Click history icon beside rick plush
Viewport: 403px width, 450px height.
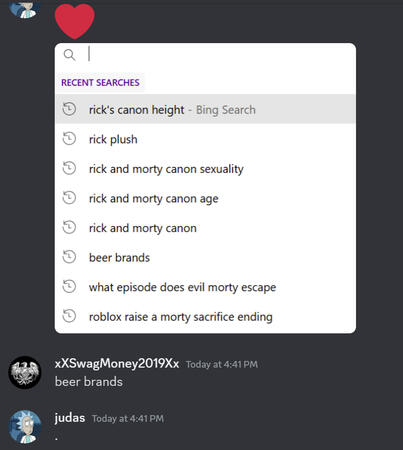(x=69, y=139)
